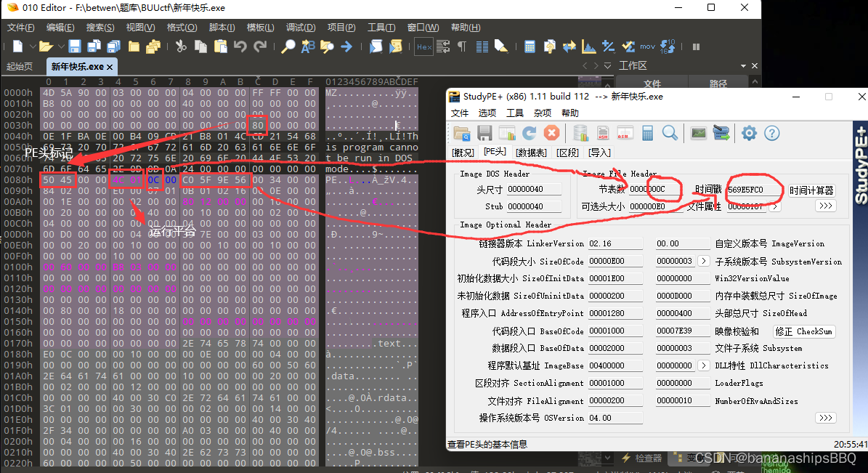The width and height of the screenshot is (868, 473).
Task: Click compare files double-arrow icon
Action: [569, 47]
